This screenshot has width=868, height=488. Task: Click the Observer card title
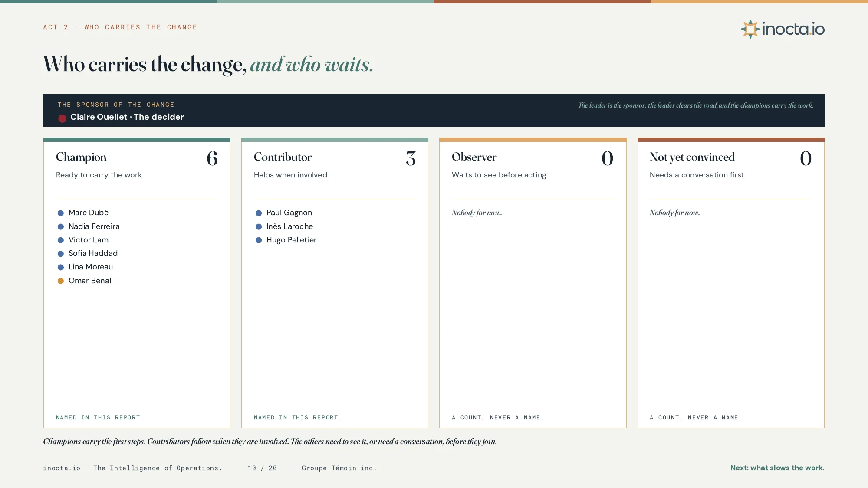[474, 157]
